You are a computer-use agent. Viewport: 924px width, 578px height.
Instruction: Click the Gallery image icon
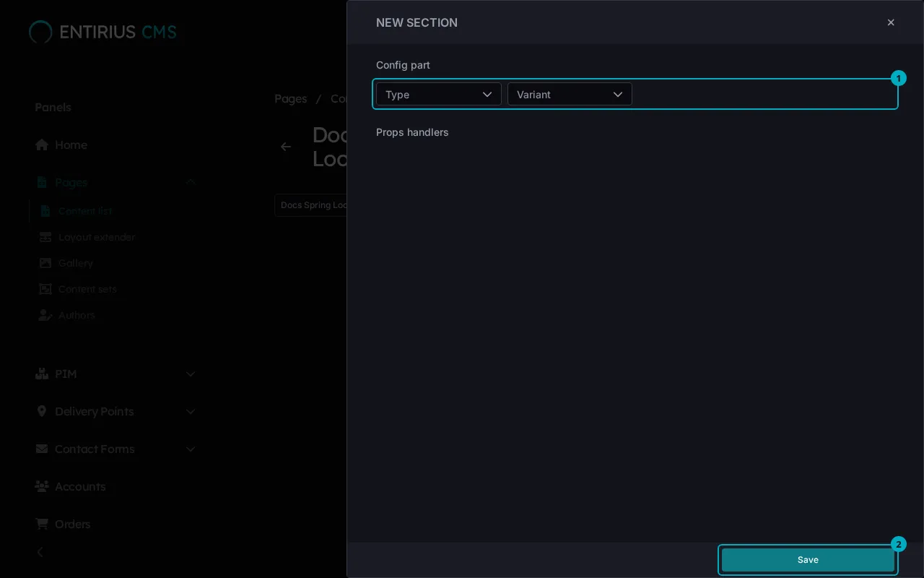(45, 263)
